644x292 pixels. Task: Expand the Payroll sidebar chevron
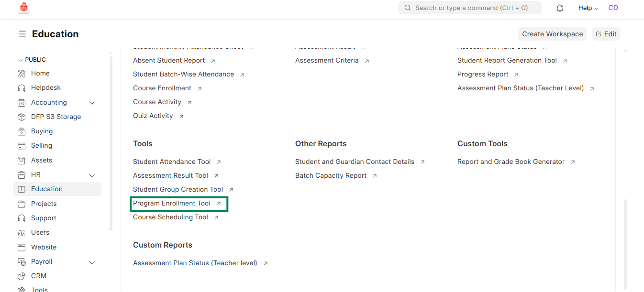(92, 262)
